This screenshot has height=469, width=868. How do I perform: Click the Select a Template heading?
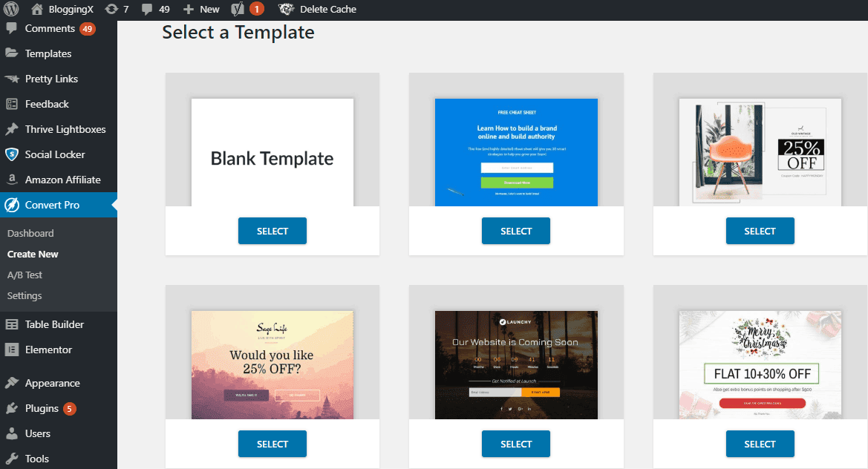[238, 32]
